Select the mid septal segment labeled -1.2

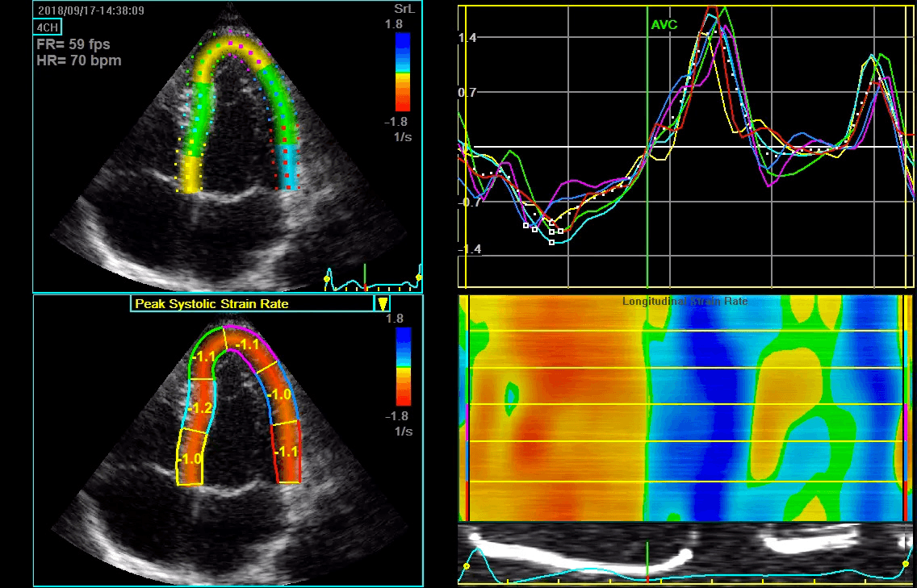coord(200,406)
